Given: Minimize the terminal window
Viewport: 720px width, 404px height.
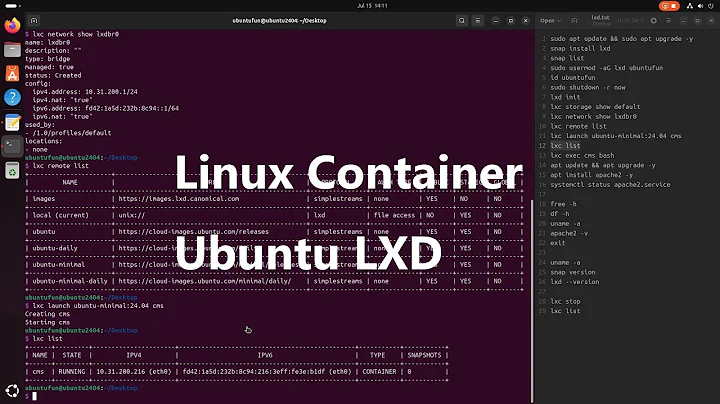Looking at the screenshot, I should coord(495,21).
